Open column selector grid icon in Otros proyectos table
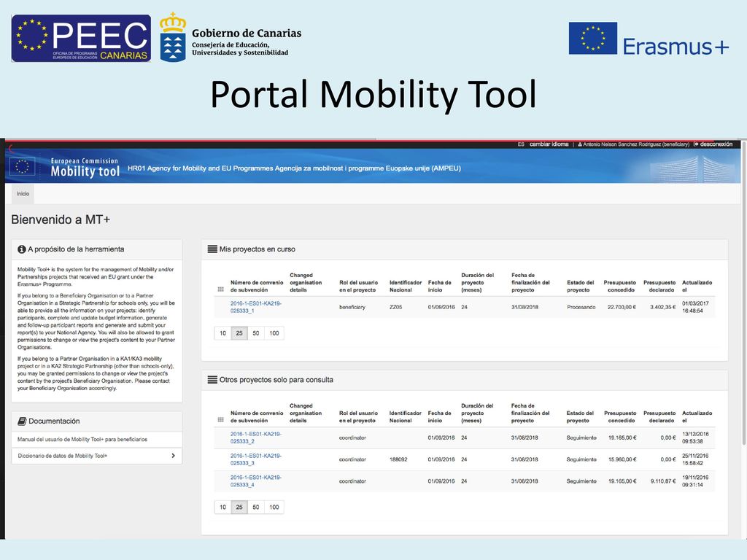Image resolution: width=747 pixels, height=560 pixels. (x=220, y=419)
